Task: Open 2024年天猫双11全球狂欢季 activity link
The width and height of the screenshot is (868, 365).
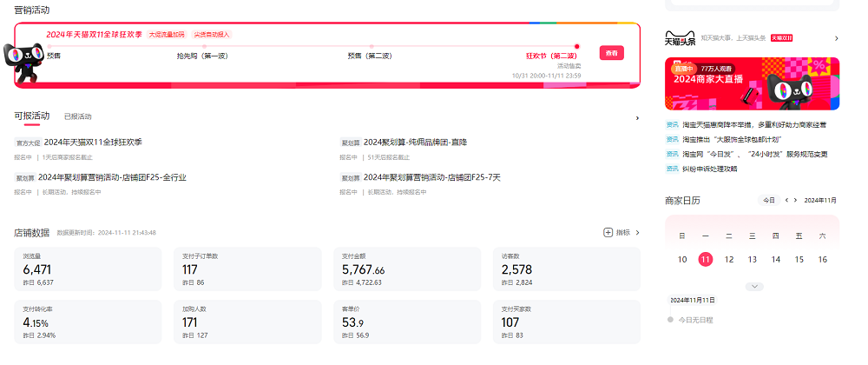Action: click(93, 143)
